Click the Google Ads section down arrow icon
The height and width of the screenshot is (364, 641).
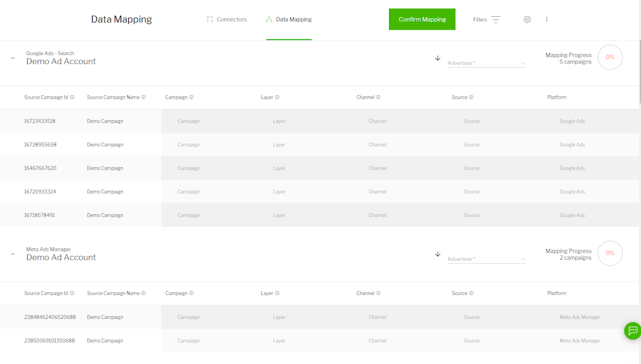click(438, 58)
